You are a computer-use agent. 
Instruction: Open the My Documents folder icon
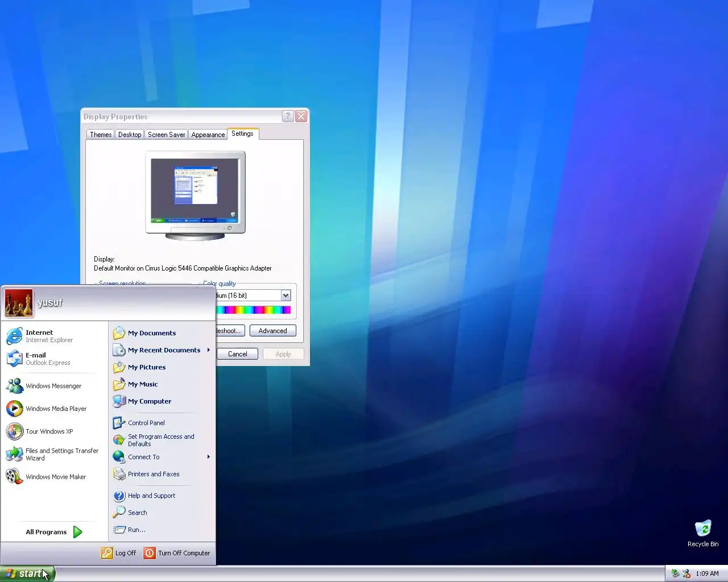pos(119,333)
